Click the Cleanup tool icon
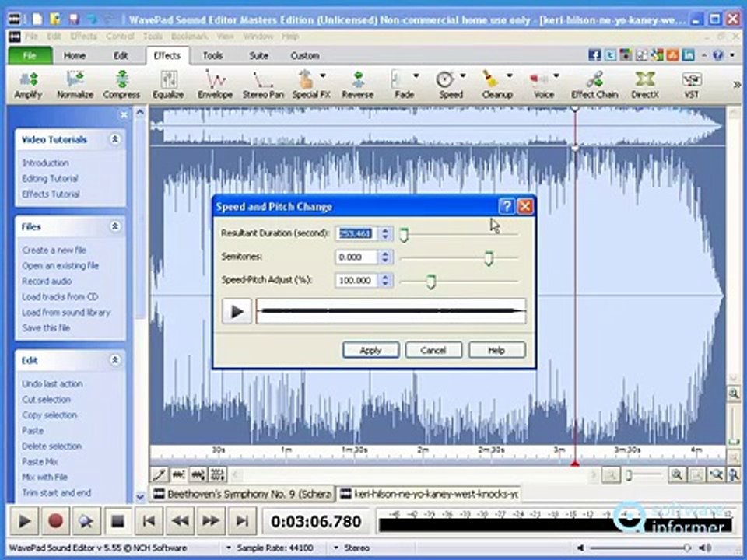The image size is (747, 560). tap(490, 79)
